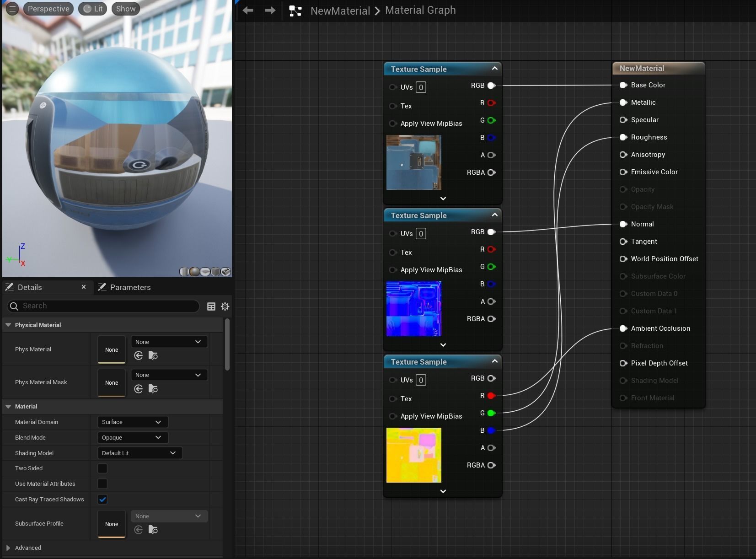This screenshot has height=559, width=756.
Task: Collapse the first Texture Sample node header
Action: coord(494,69)
